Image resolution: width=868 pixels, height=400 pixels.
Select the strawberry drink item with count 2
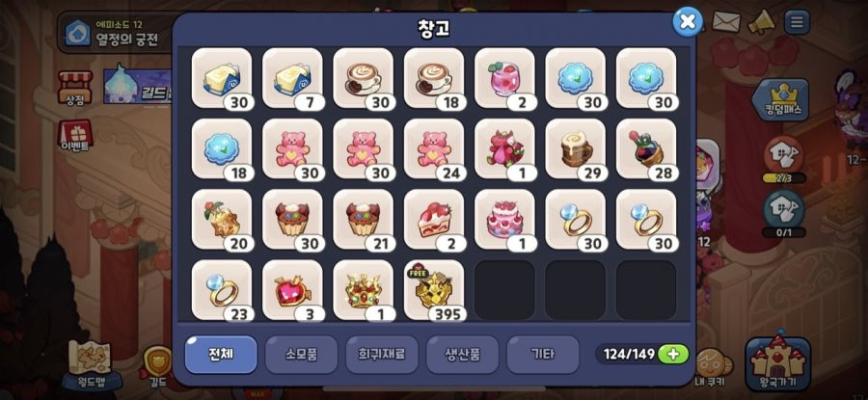[504, 78]
